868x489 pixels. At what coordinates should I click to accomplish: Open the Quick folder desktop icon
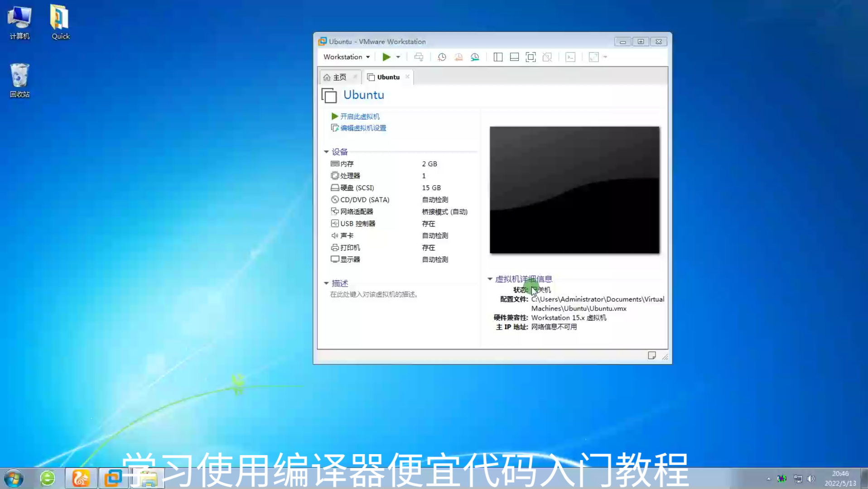coord(60,23)
